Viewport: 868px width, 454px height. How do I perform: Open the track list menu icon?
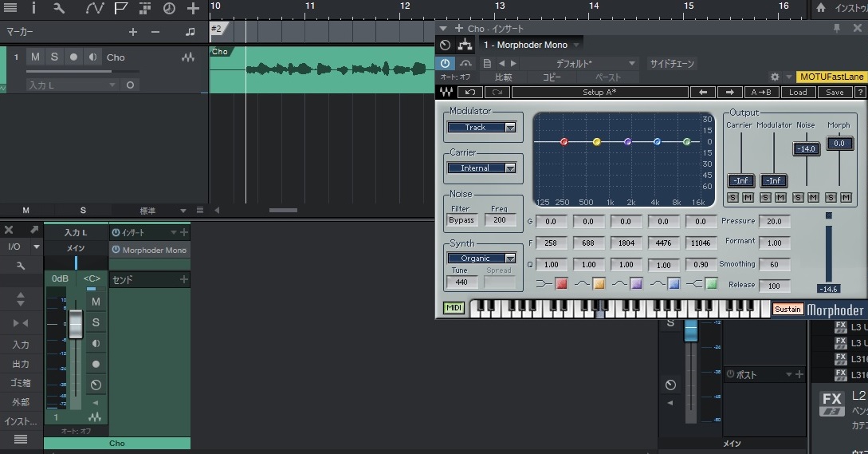(x=10, y=8)
